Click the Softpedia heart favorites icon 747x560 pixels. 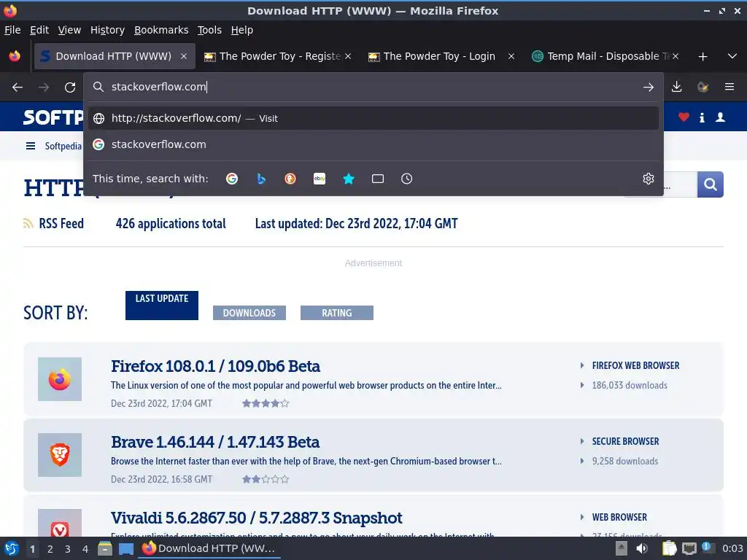[x=684, y=117]
